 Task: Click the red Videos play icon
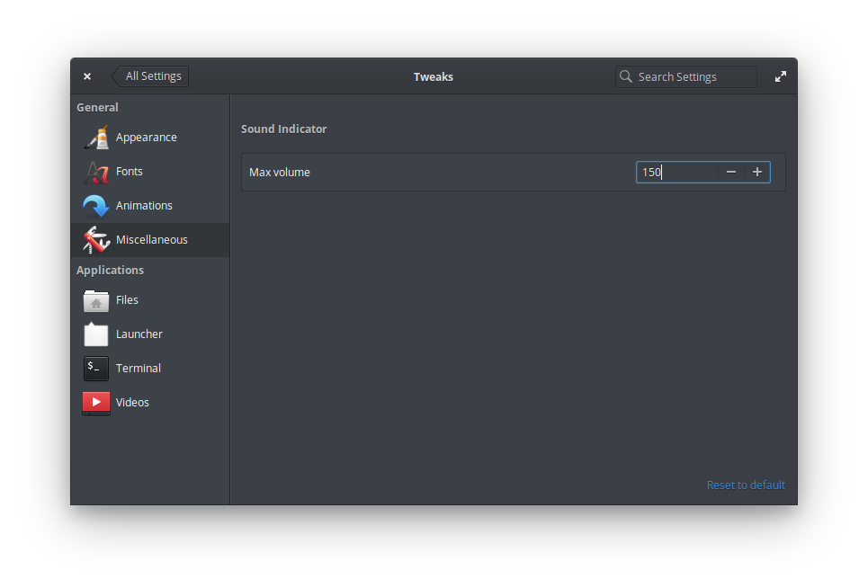tap(96, 403)
